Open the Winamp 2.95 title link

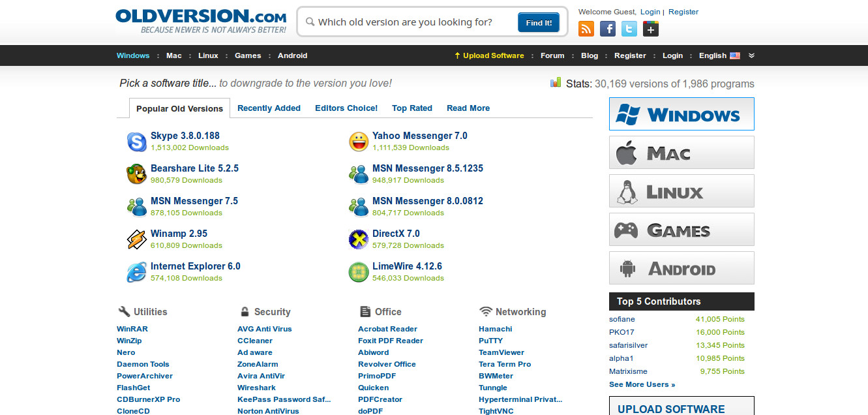coord(179,234)
